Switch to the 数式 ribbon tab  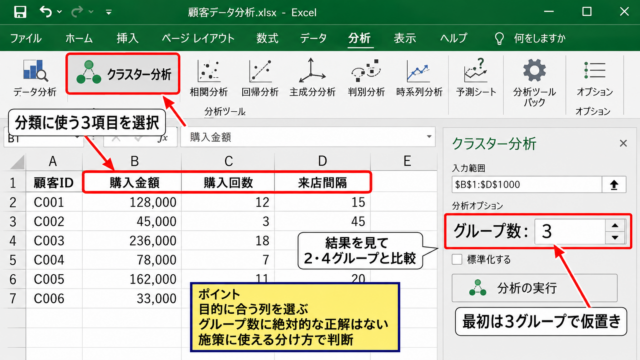[x=267, y=38]
